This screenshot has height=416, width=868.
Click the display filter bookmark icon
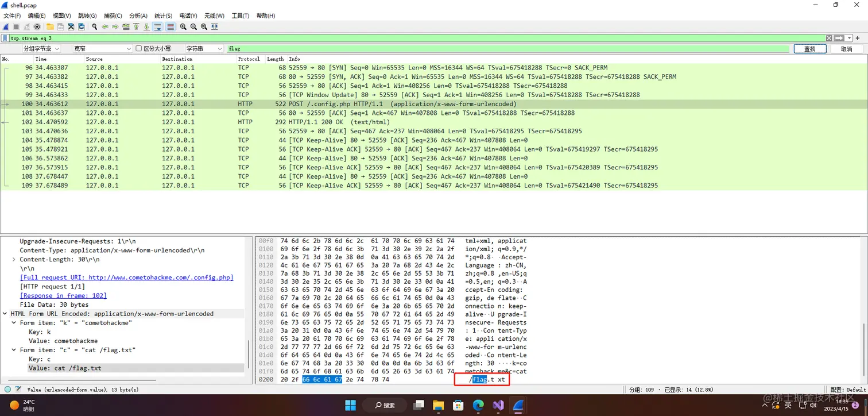click(x=5, y=38)
